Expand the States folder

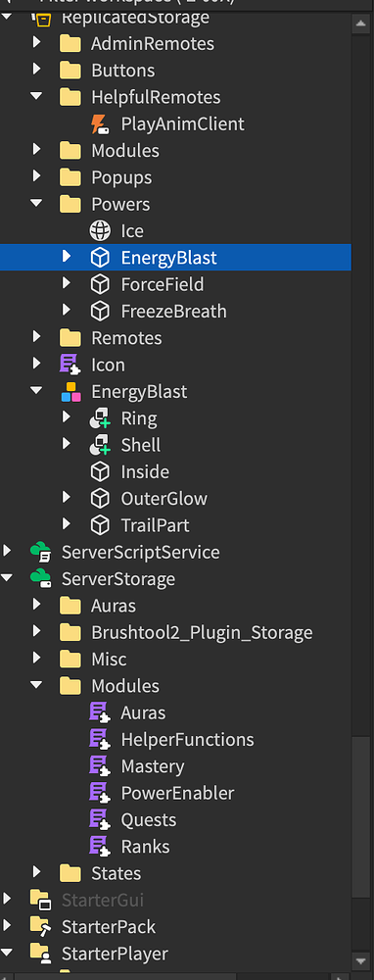[37, 872]
